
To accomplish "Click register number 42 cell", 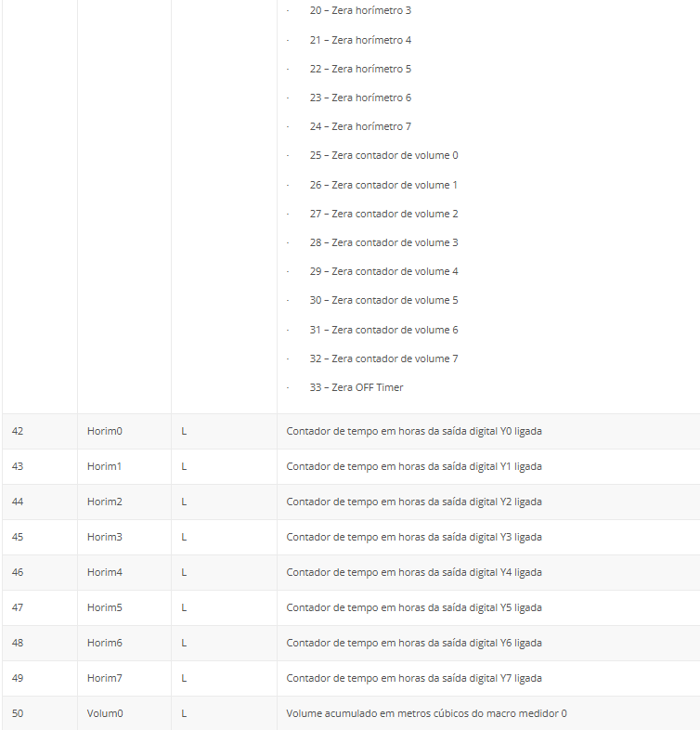I will pos(18,431).
